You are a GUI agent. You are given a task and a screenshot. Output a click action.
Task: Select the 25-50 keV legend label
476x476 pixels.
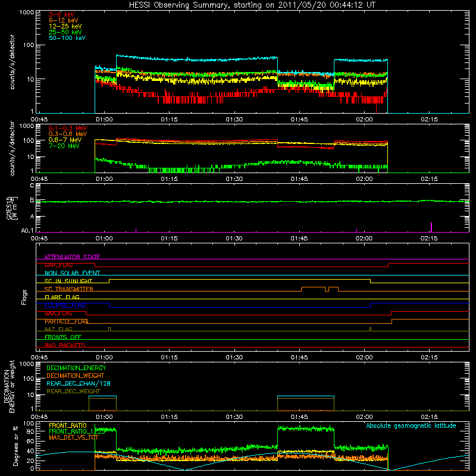point(65,32)
